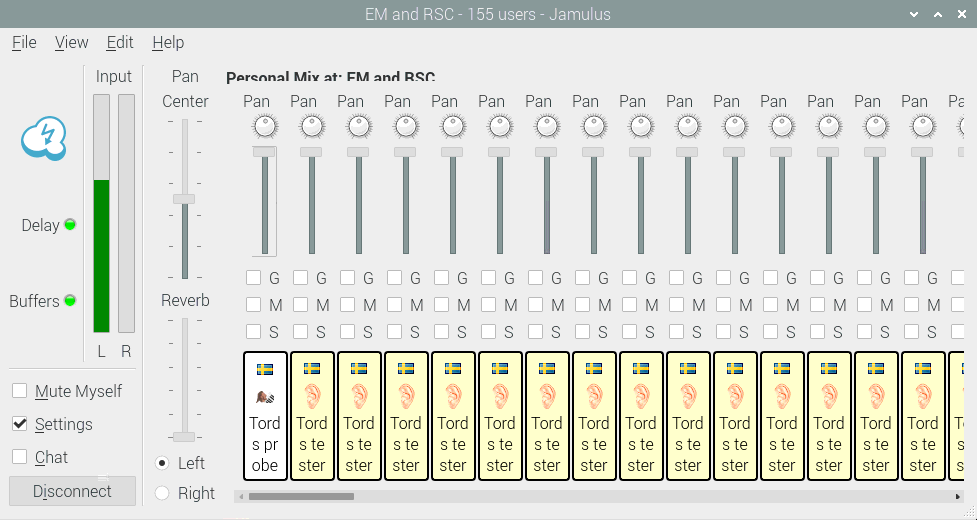Click the Swedish flag on Tords probe
Screen dimensions: 977x520
point(265,370)
